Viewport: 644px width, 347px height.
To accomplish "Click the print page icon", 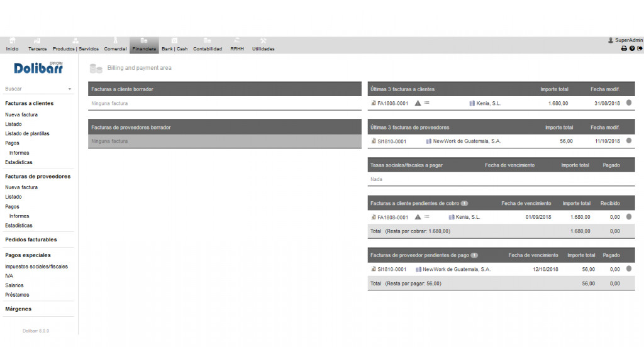I will [x=624, y=48].
